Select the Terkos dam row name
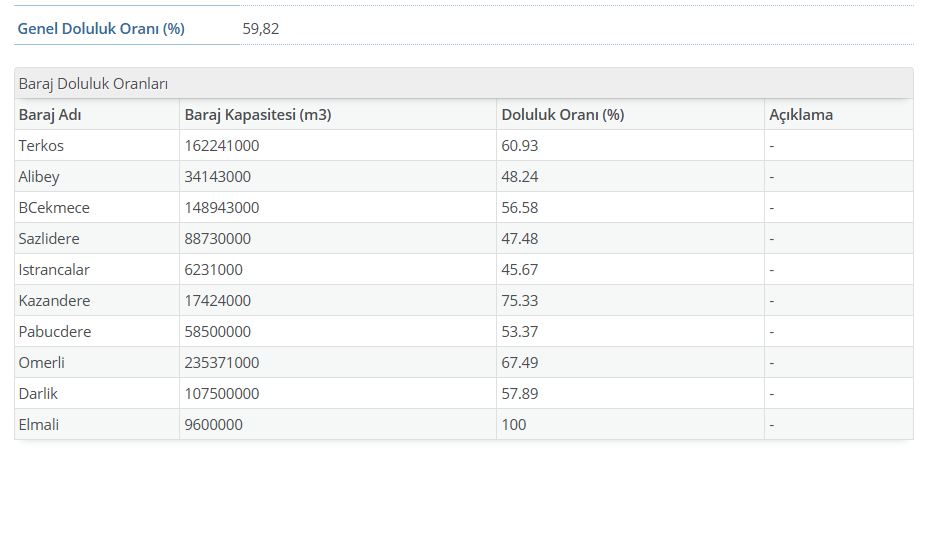Viewport: 925px width, 537px height. (41, 146)
